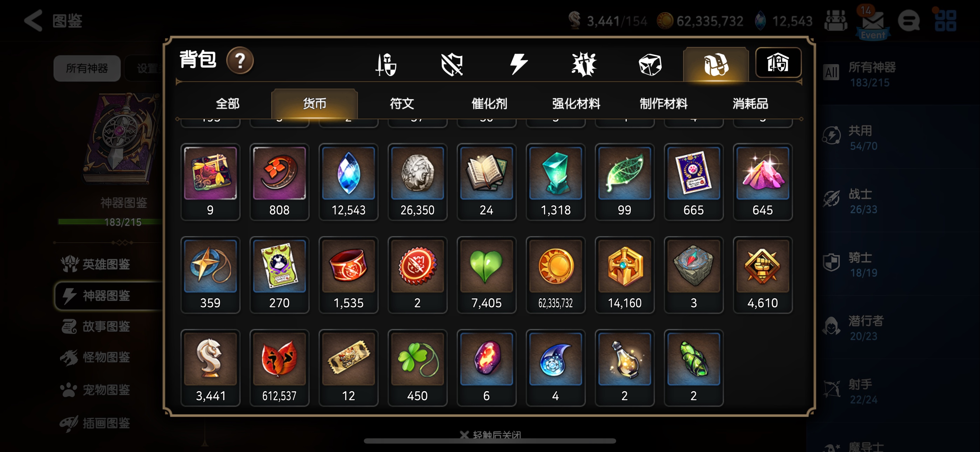
Task: Switch to the 符文 tab
Action: (x=402, y=103)
